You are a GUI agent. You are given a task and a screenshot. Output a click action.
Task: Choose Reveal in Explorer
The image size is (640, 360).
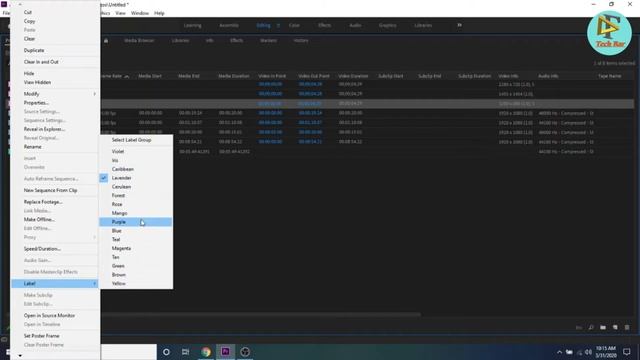coord(44,129)
